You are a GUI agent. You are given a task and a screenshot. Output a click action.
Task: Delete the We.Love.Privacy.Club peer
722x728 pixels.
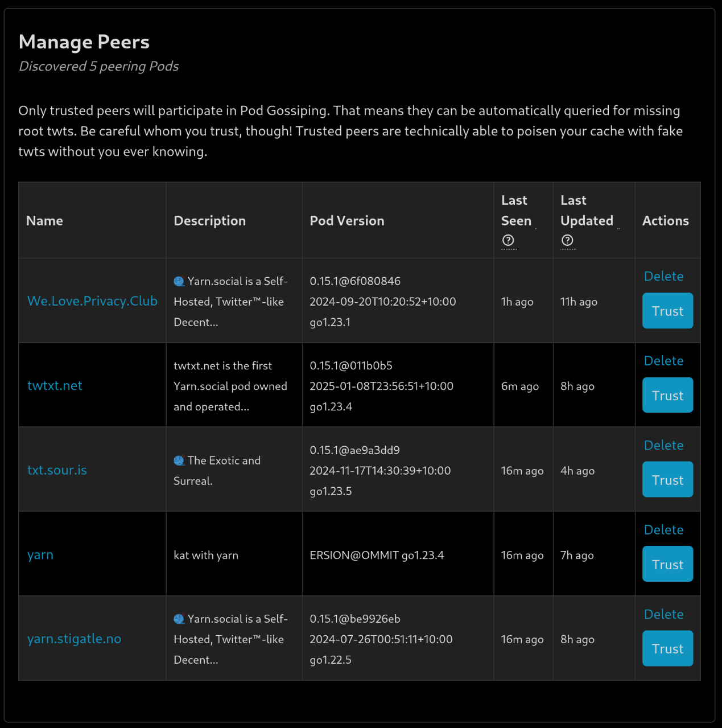click(663, 276)
